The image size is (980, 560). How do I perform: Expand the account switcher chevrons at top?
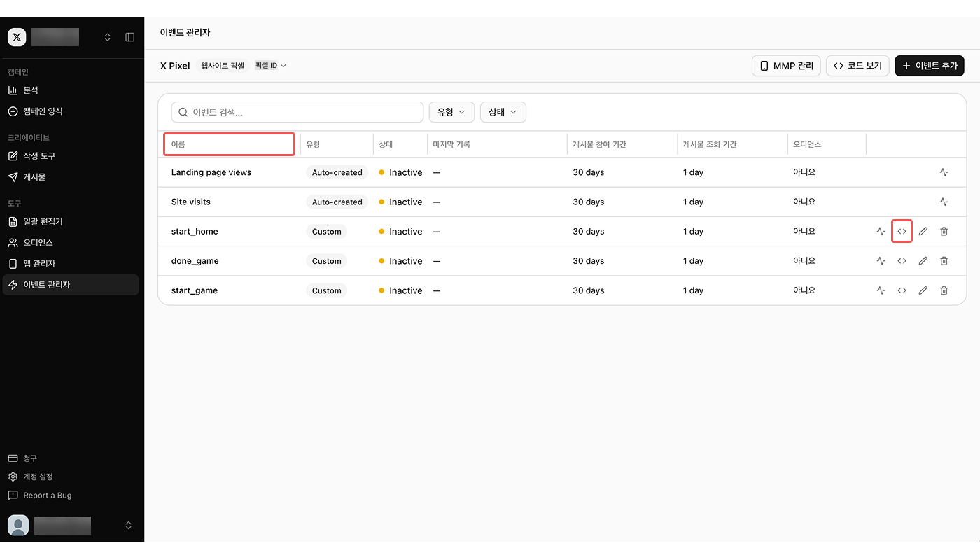(107, 37)
